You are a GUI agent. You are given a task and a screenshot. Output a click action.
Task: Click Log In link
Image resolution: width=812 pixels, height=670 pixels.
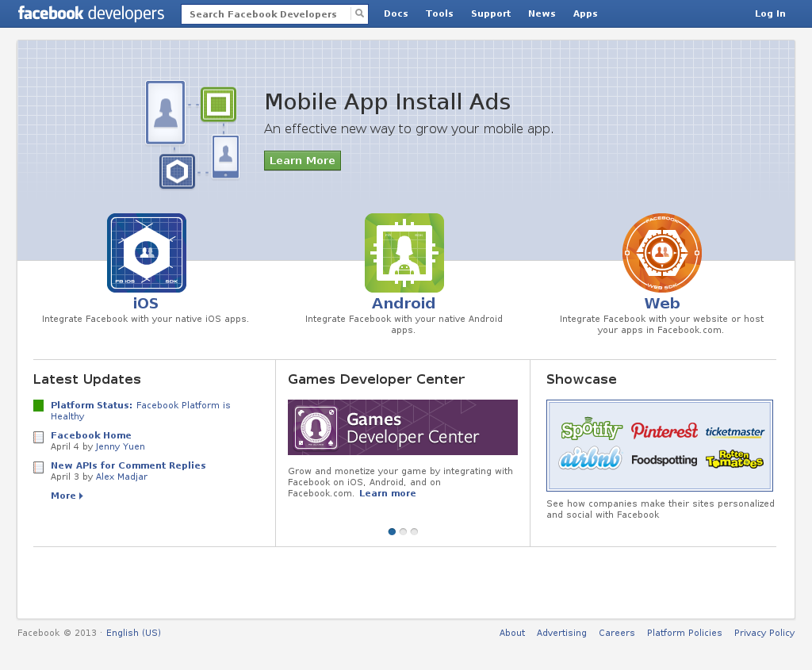[770, 13]
